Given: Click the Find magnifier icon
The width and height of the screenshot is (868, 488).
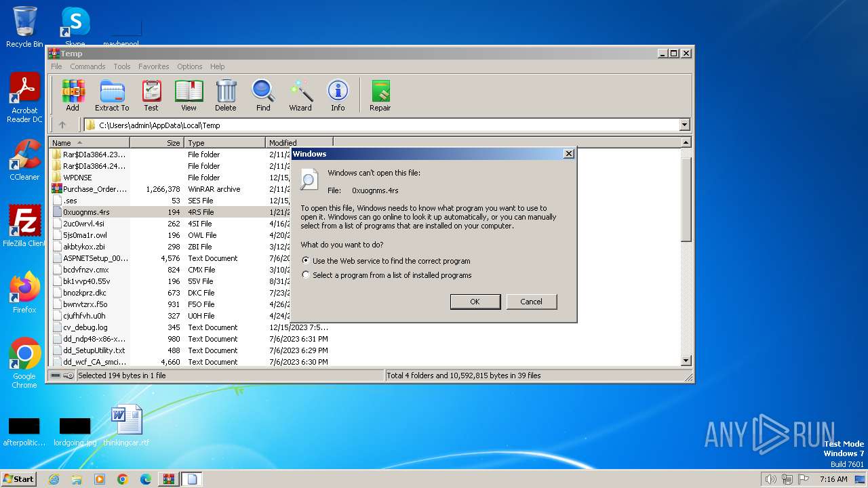Looking at the screenshot, I should pyautogui.click(x=263, y=96).
